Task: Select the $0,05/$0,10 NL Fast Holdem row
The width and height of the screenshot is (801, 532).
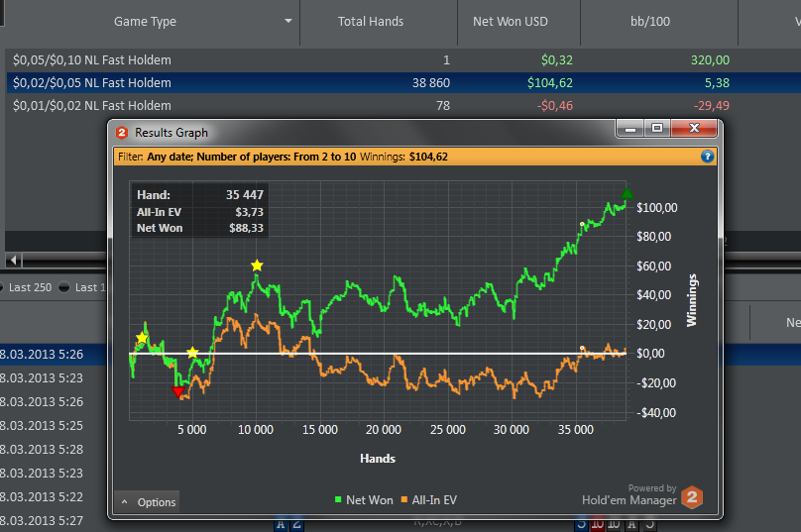Action: point(92,60)
